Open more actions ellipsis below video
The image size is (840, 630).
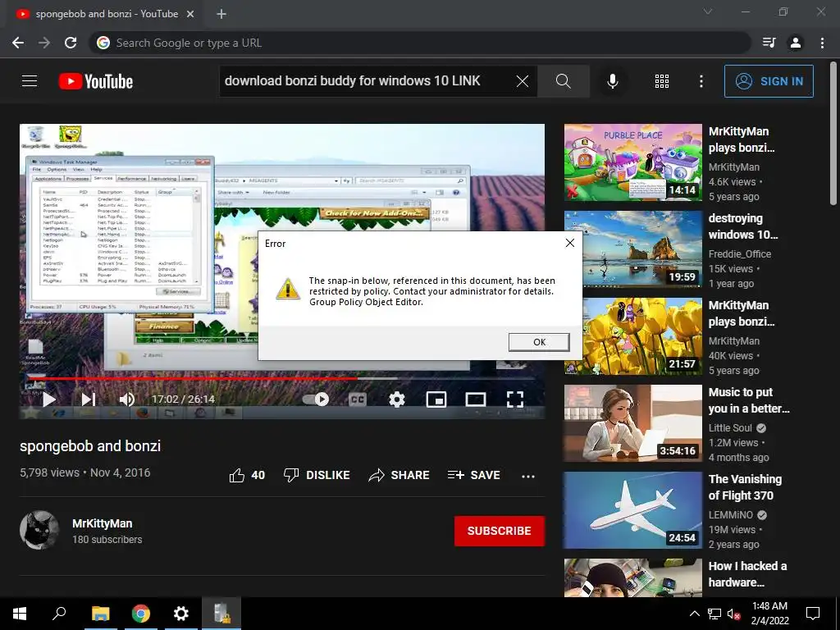528,476
